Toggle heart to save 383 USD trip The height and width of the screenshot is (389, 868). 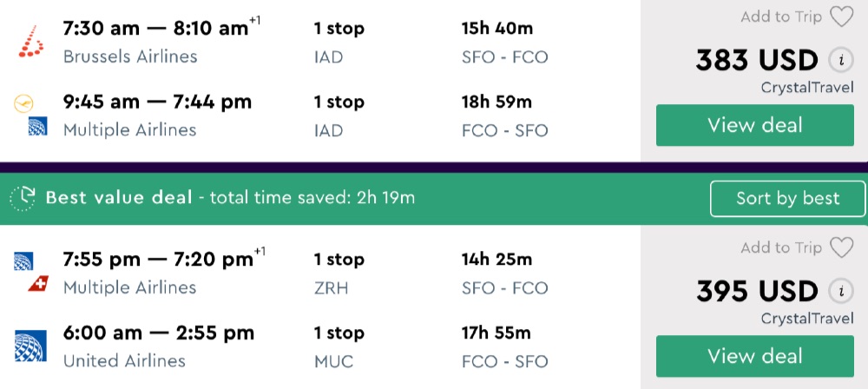841,17
